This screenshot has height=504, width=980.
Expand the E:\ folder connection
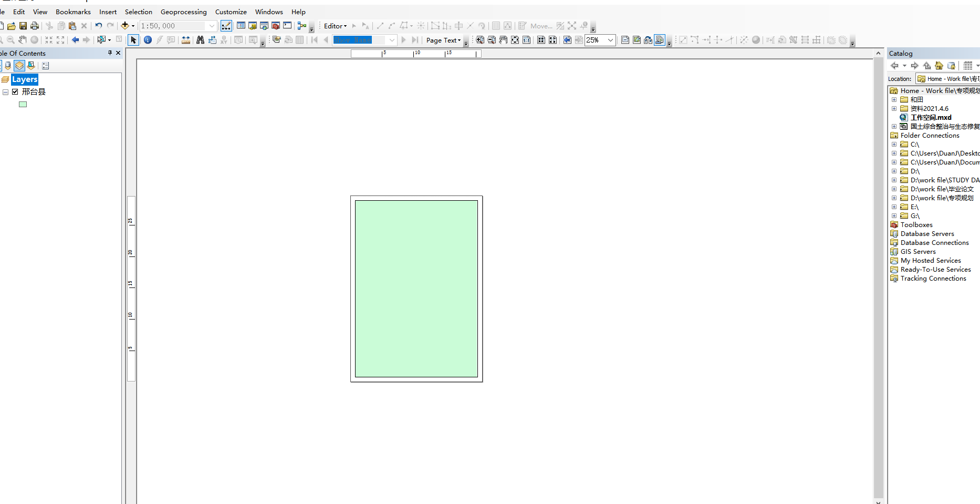894,207
